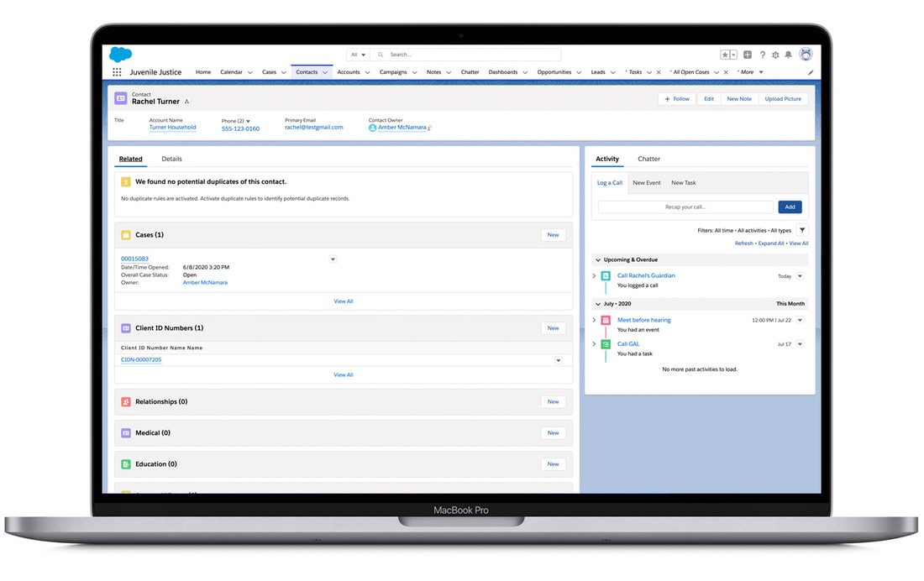This screenshot has height=581, width=924.
Task: Open the Accounts tab dropdown chevron
Action: pyautogui.click(x=367, y=72)
